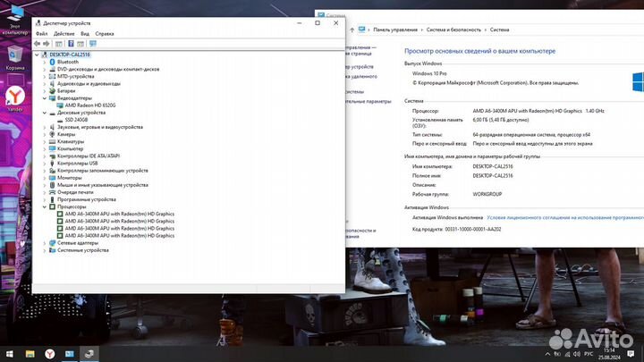Click the computer icon in System address bar

click(362, 29)
